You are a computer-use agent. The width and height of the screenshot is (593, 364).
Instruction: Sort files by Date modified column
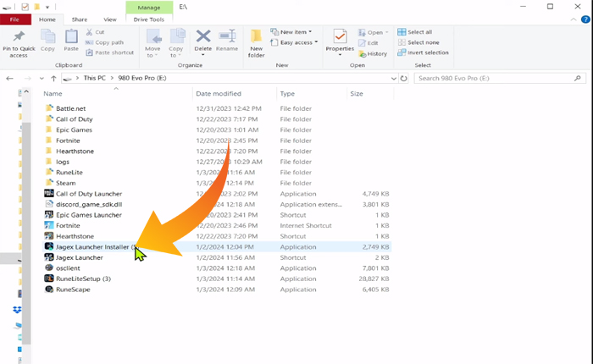(219, 94)
